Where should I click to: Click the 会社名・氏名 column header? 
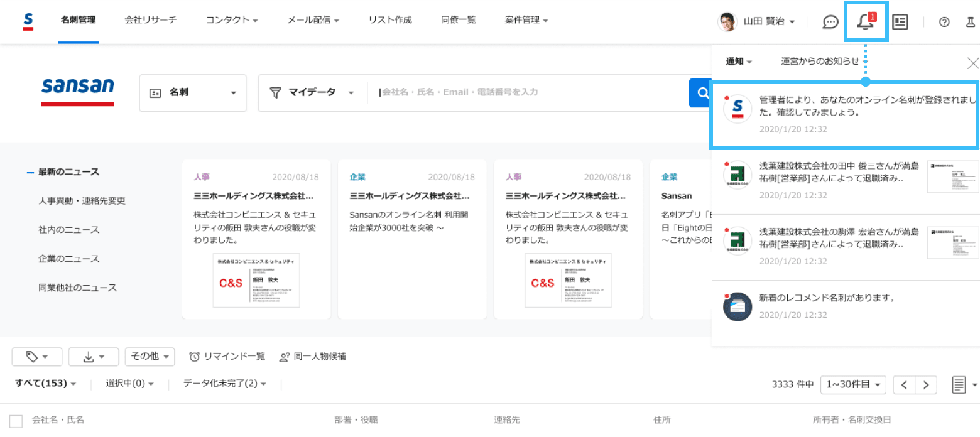[58, 420]
